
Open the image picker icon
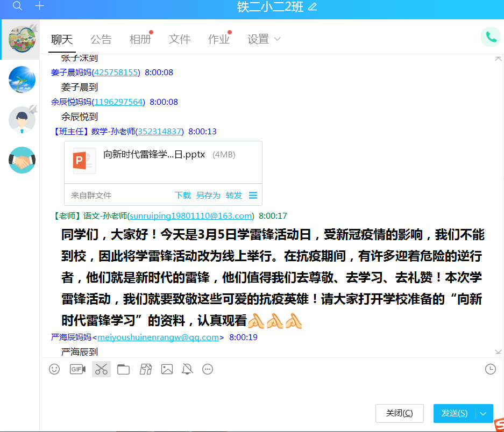(x=167, y=369)
